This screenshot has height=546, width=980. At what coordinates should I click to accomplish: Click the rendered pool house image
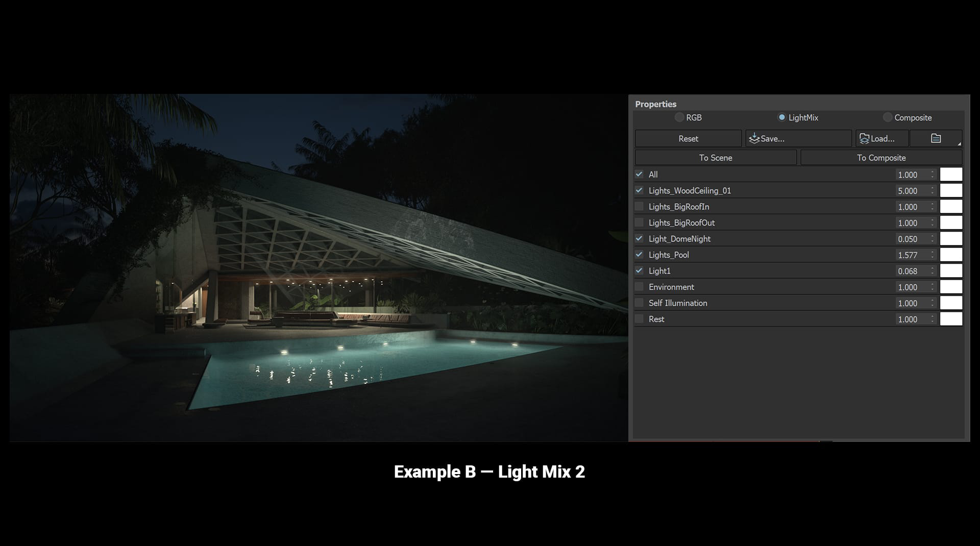tap(318, 267)
